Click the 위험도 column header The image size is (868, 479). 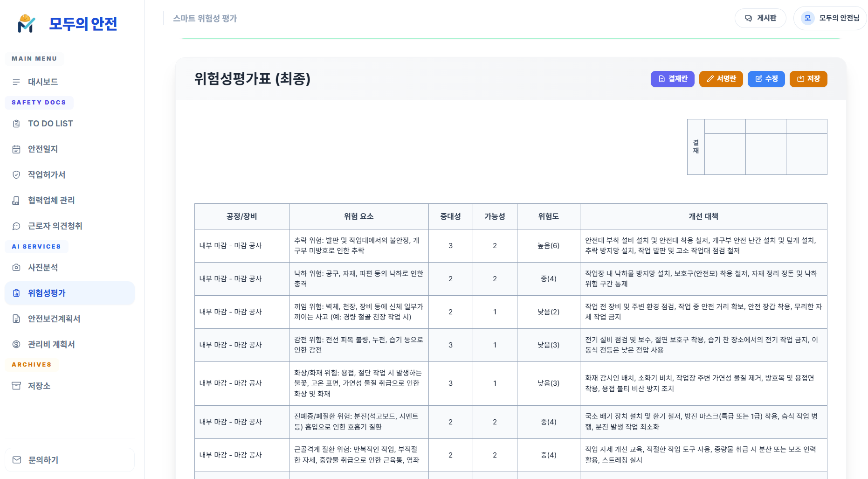549,216
